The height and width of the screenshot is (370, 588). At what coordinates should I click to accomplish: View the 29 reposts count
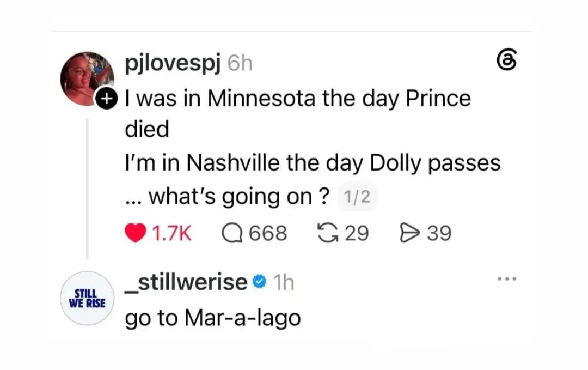point(357,233)
